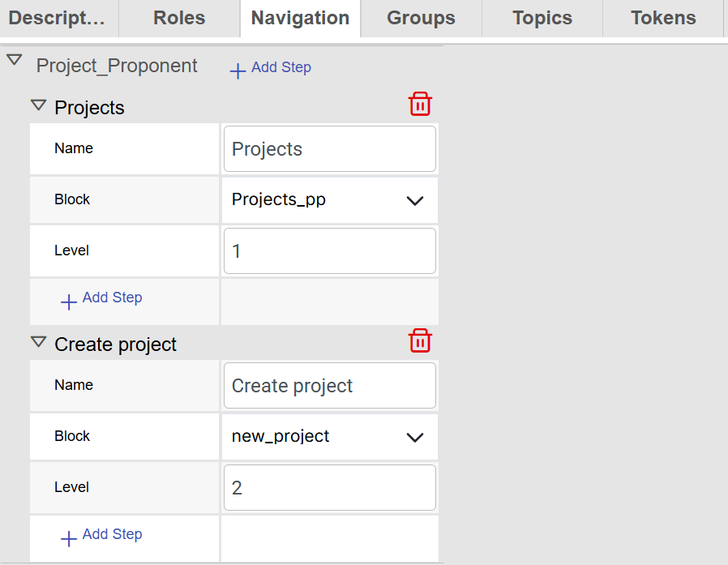Edit the Projects name field

click(x=330, y=149)
